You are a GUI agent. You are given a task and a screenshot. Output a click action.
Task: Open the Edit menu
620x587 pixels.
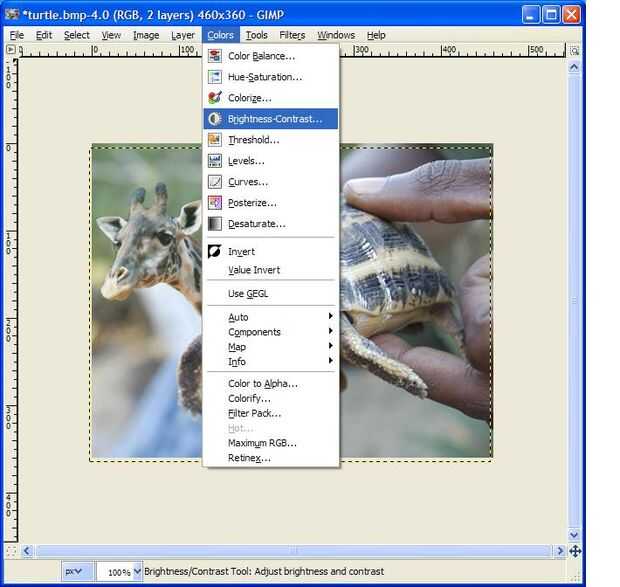click(x=43, y=35)
